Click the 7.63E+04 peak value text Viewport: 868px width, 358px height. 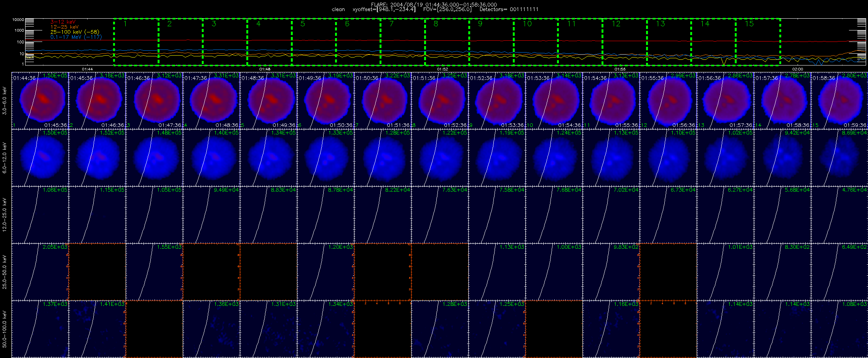[x=455, y=190]
